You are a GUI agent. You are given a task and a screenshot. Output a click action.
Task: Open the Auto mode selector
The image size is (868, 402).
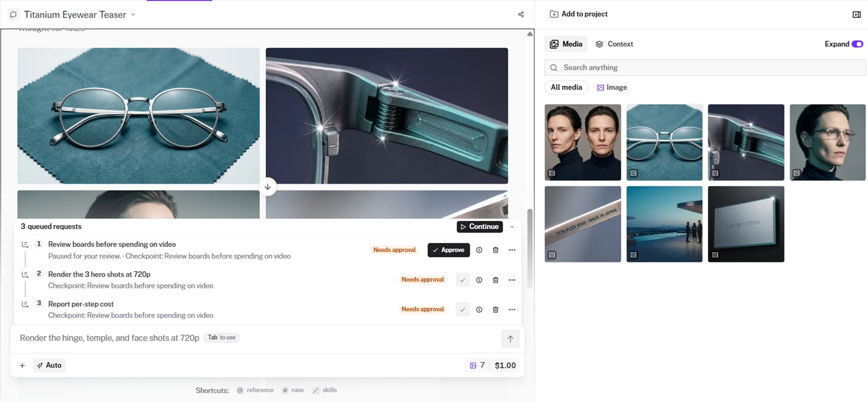pos(49,366)
